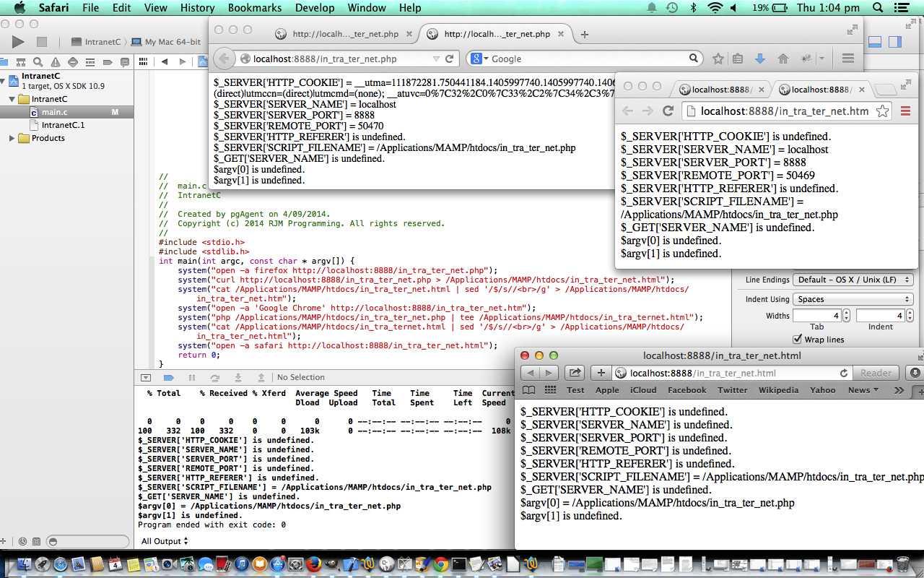Screen dimensions: 924x578
Task: Open the Xcode issue navigator
Action: pos(56,61)
